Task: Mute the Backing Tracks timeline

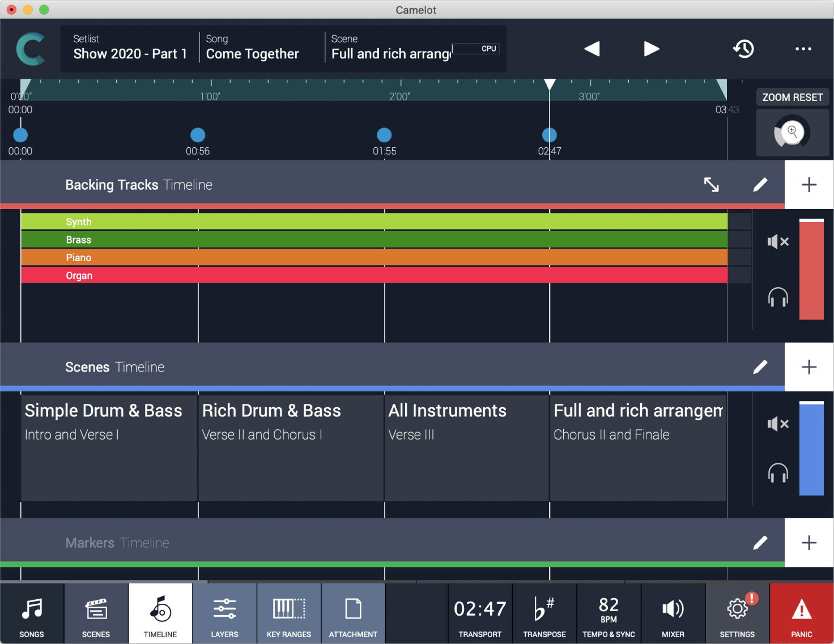Action: (777, 242)
